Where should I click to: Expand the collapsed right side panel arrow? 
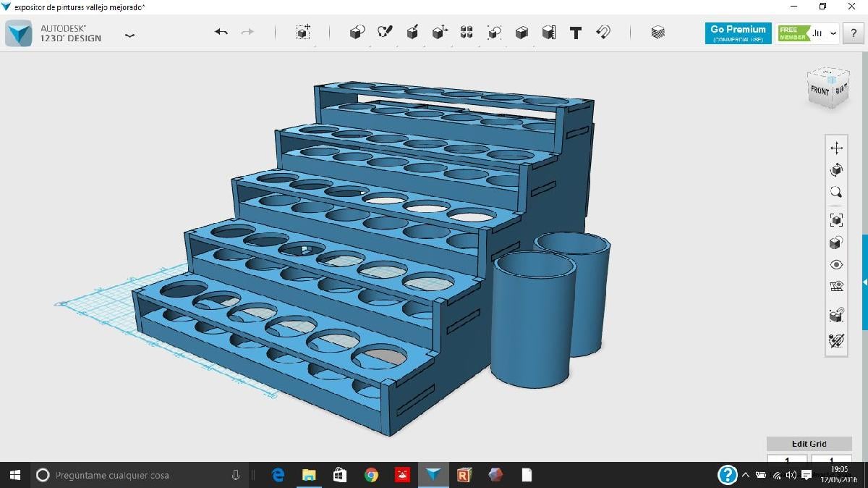coord(864,282)
